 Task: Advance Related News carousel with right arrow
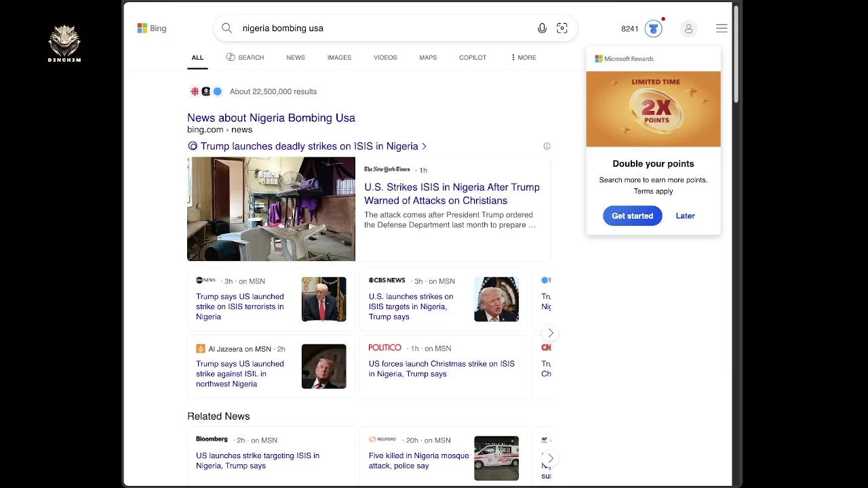coord(551,459)
